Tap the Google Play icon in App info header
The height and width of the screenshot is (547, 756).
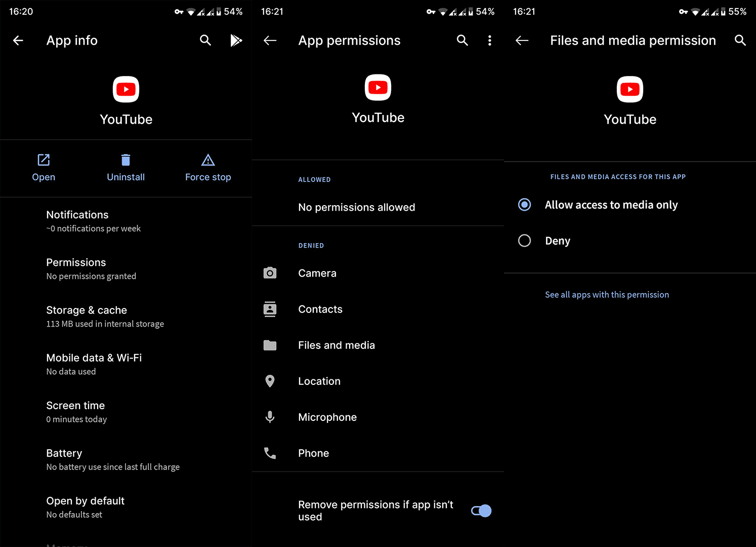tap(236, 40)
